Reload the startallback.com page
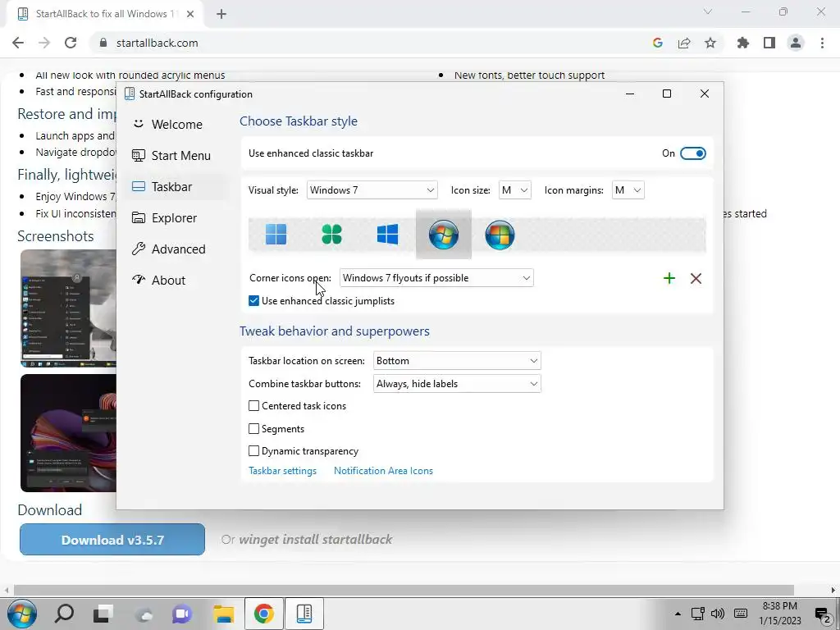Viewport: 840px width, 630px height. coord(71,43)
